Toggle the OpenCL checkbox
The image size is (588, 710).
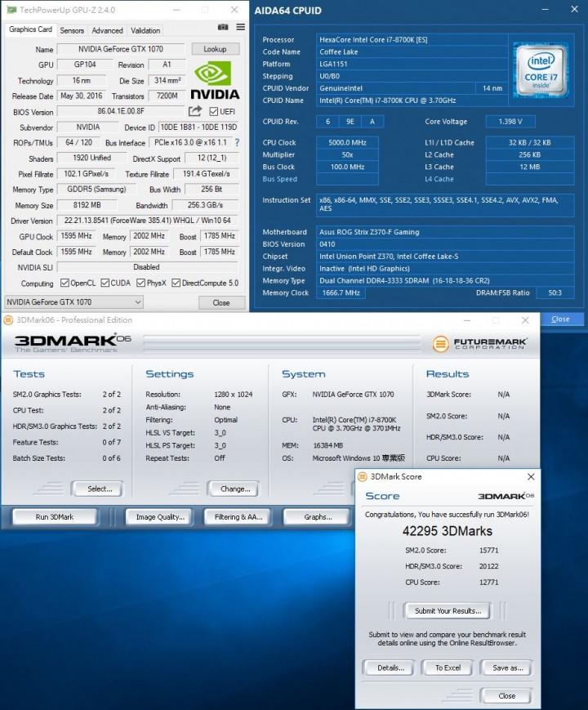[x=65, y=283]
